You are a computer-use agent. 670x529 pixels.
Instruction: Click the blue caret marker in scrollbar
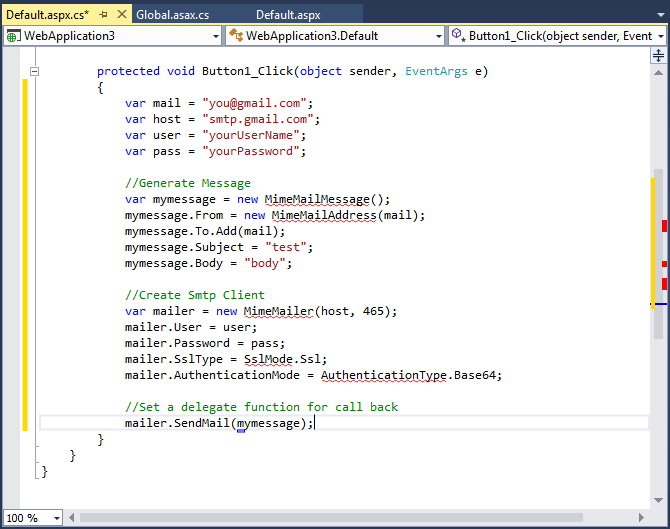tap(658, 304)
